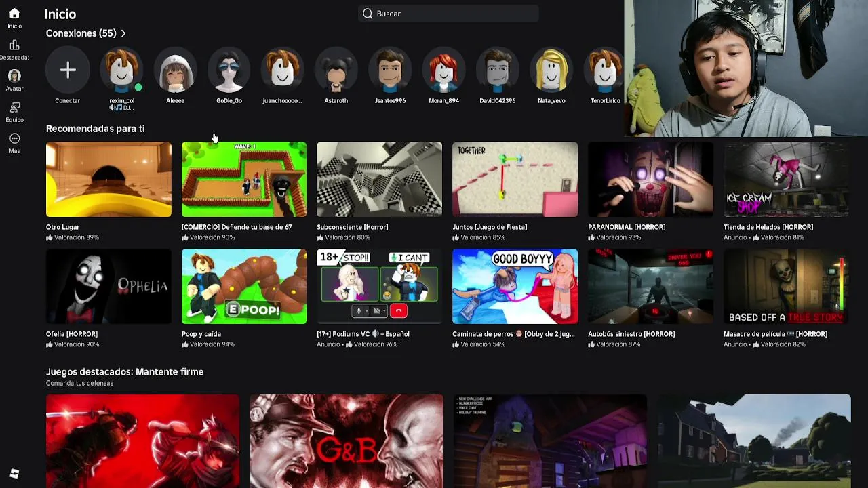Click the PARANORMAL [HORROR] title text
This screenshot has height=488, width=868.
(x=627, y=227)
